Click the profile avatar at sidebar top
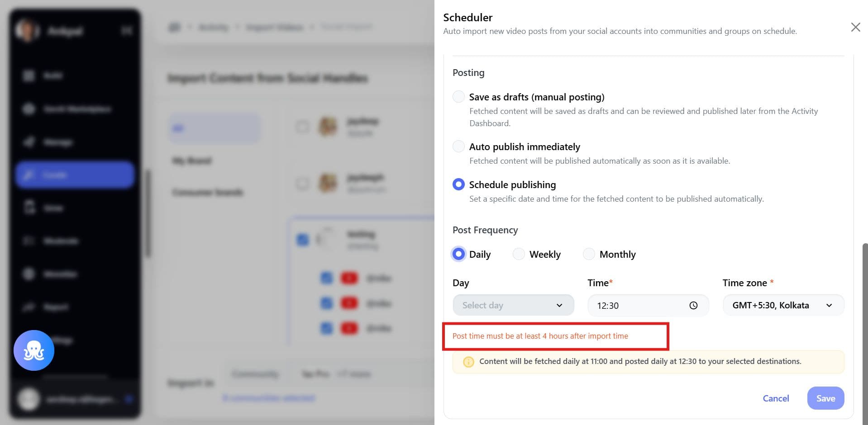This screenshot has height=425, width=868. pos(27,30)
